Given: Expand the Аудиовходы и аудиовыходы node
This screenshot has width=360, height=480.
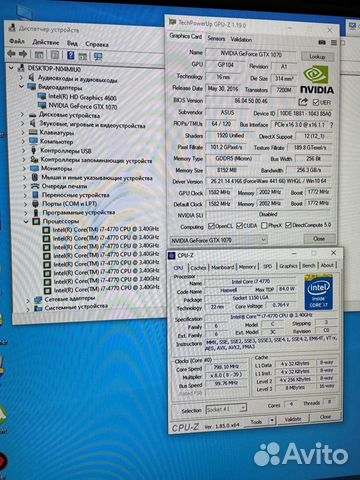Looking at the screenshot, I should pos(21,77).
